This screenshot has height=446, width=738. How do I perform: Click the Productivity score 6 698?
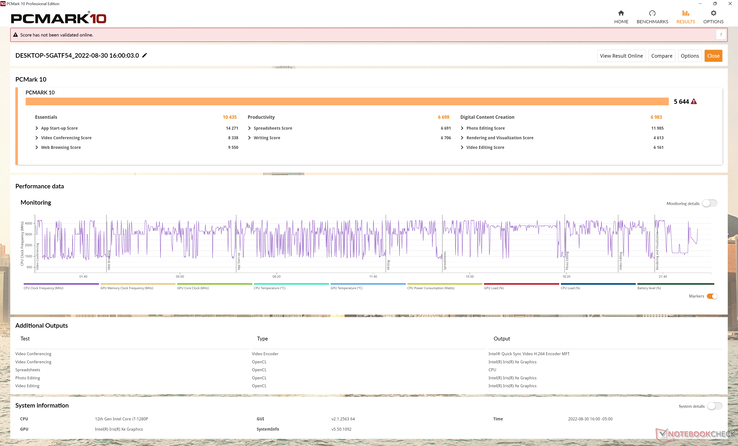pos(443,117)
